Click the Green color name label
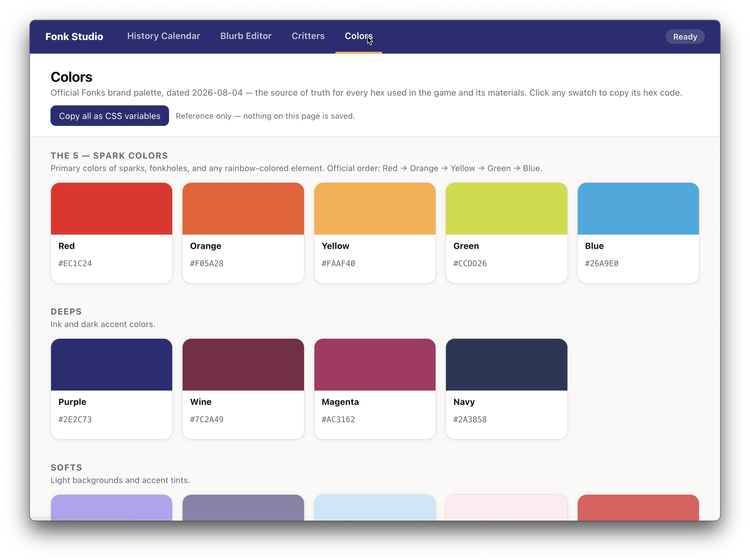 (x=466, y=246)
